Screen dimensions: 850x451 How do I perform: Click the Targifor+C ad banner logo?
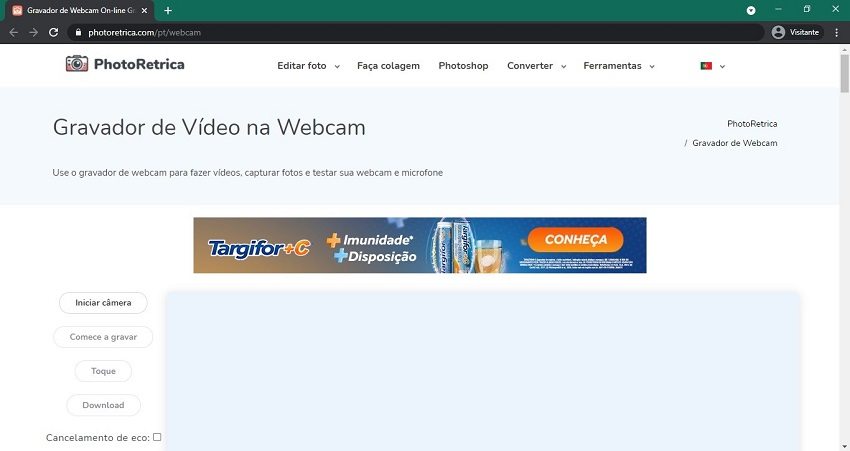(259, 248)
